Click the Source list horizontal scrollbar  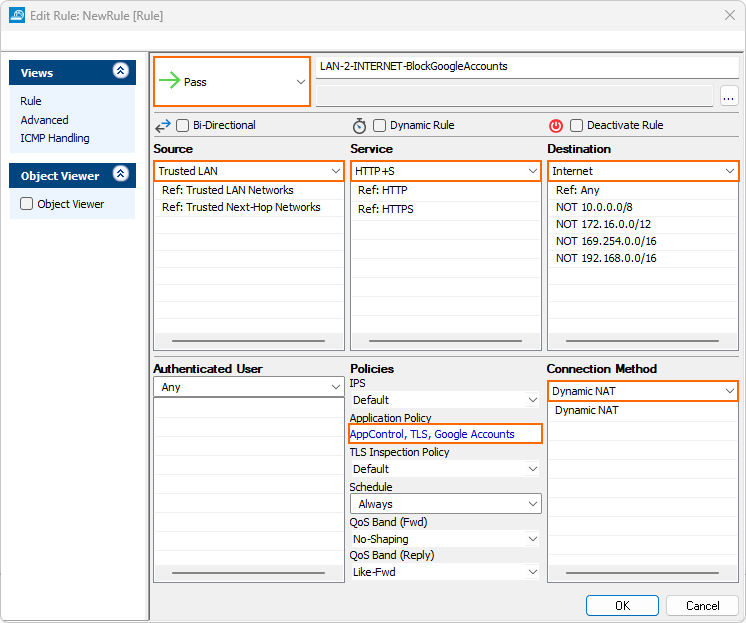[x=248, y=341]
